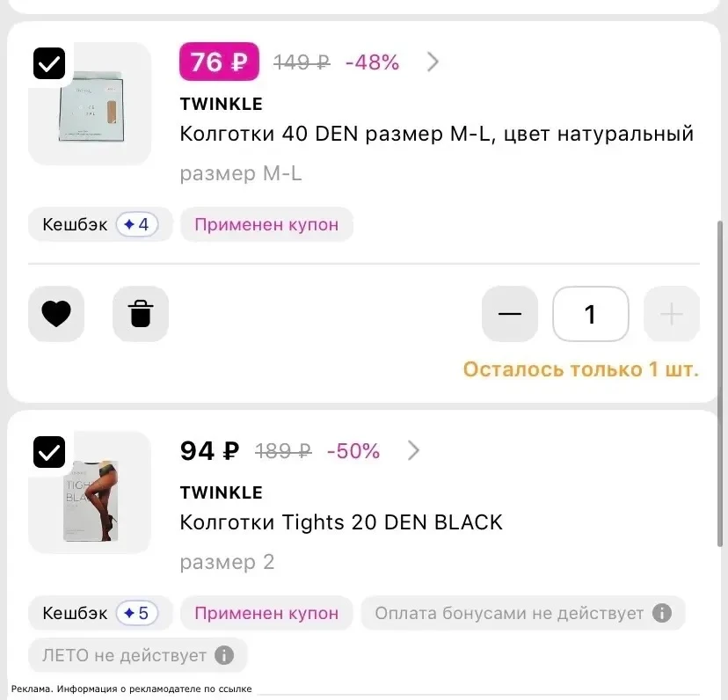This screenshot has height=700, width=728.
Task: Open the natural tights product thumbnail
Action: click(x=90, y=104)
